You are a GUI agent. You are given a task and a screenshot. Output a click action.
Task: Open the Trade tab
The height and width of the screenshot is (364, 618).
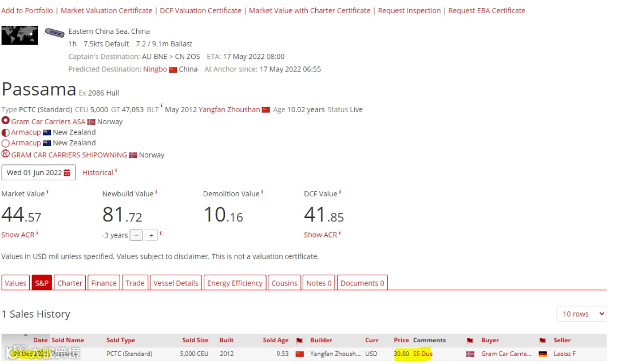pos(135,283)
